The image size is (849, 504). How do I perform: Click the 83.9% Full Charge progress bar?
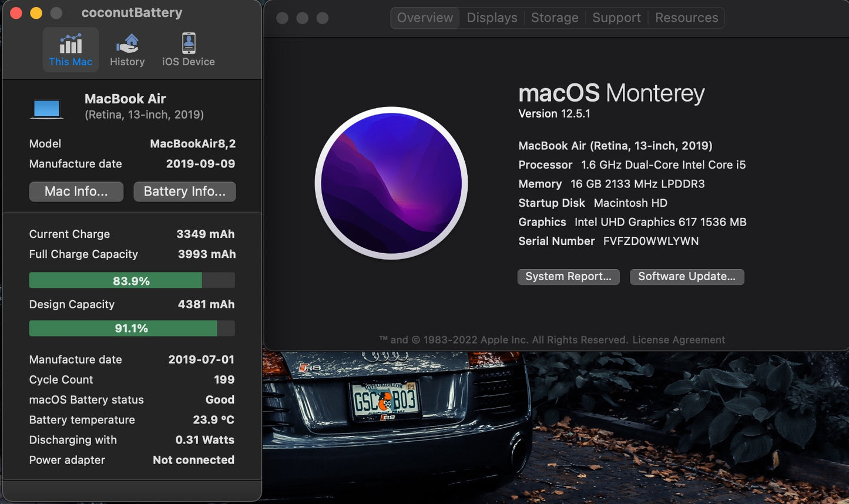click(x=132, y=280)
